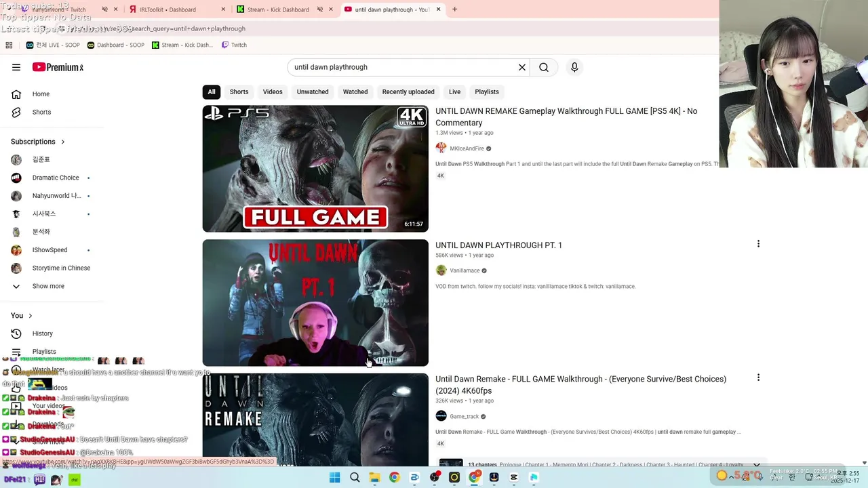Open UNTIL DAWN PLAYTHROUGH PT. 1 title
This screenshot has width=868, height=488.
click(498, 245)
